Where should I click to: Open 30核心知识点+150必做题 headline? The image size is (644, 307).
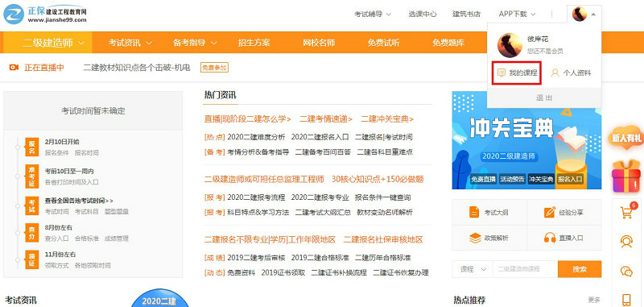pyautogui.click(x=378, y=179)
